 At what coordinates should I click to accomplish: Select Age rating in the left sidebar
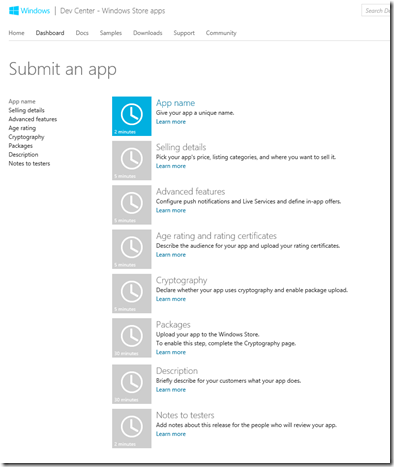pyautogui.click(x=22, y=128)
